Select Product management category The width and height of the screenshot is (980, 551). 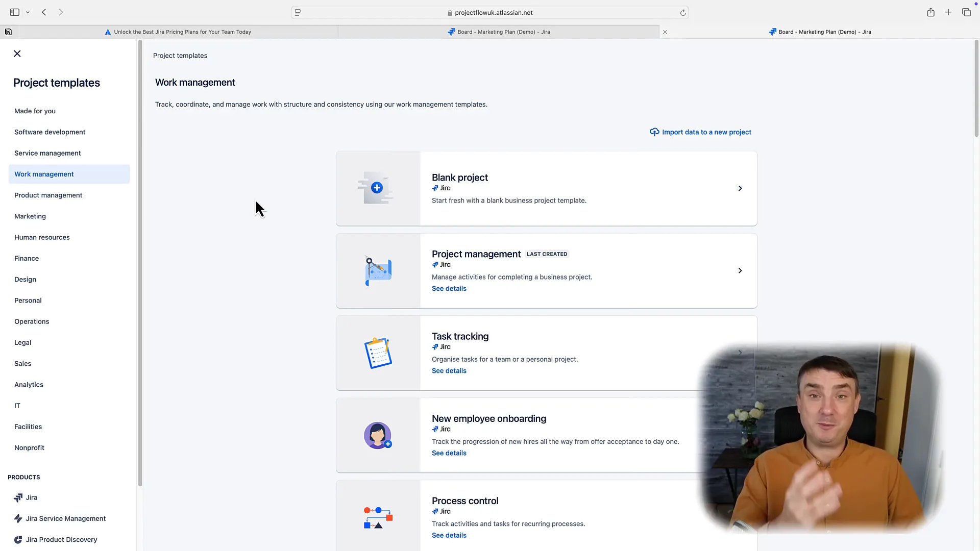[x=48, y=195]
